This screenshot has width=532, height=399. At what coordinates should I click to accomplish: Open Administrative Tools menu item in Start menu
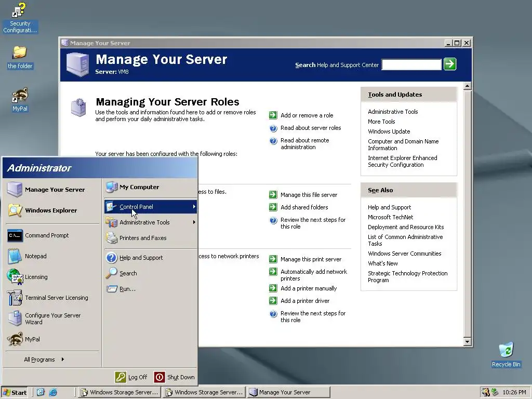pyautogui.click(x=151, y=222)
